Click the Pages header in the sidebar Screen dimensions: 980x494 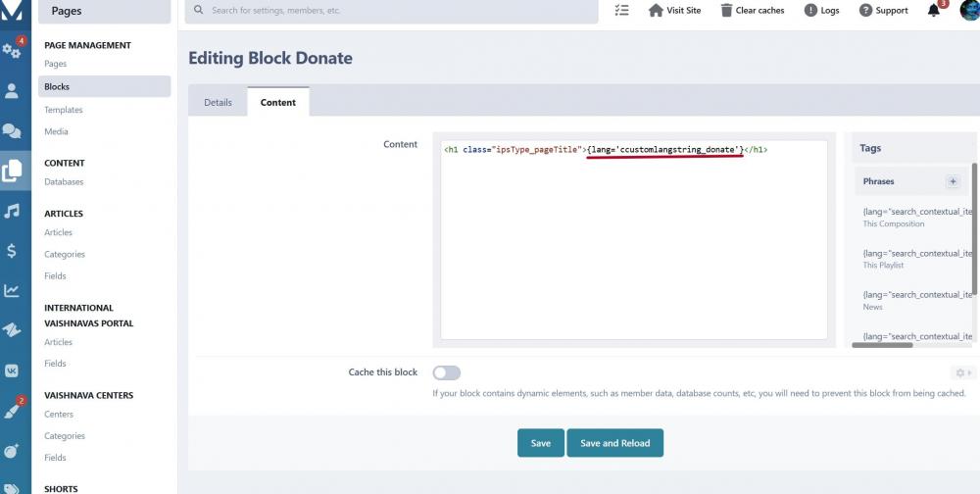[105, 11]
